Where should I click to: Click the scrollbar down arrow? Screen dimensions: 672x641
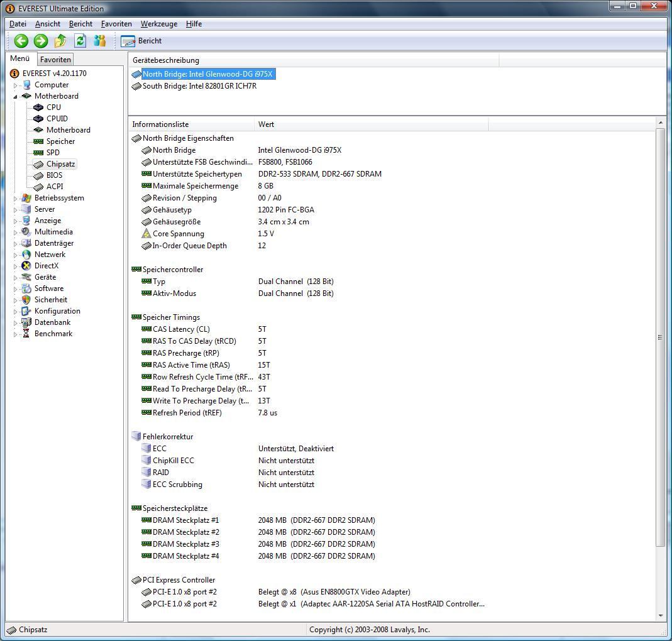(661, 616)
